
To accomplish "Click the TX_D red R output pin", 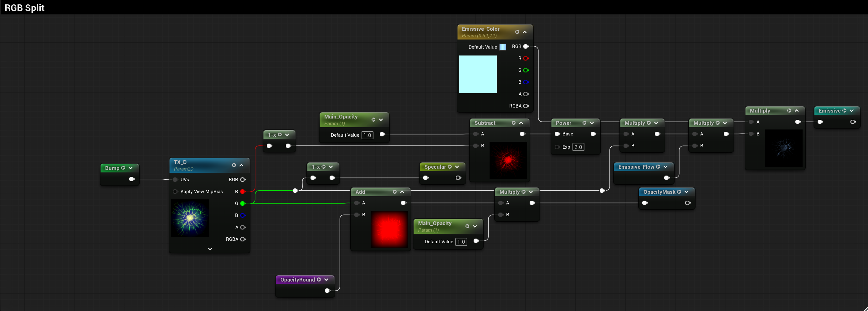I will click(x=243, y=192).
